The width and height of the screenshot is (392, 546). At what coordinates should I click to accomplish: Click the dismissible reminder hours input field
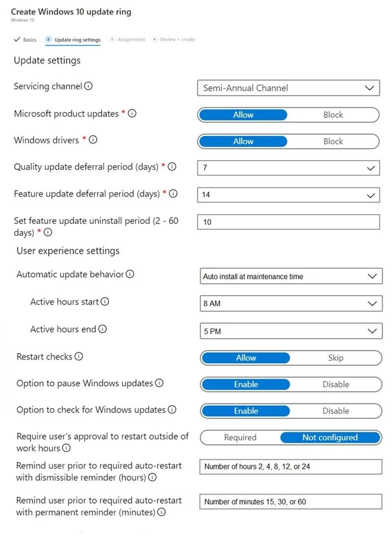(291, 466)
